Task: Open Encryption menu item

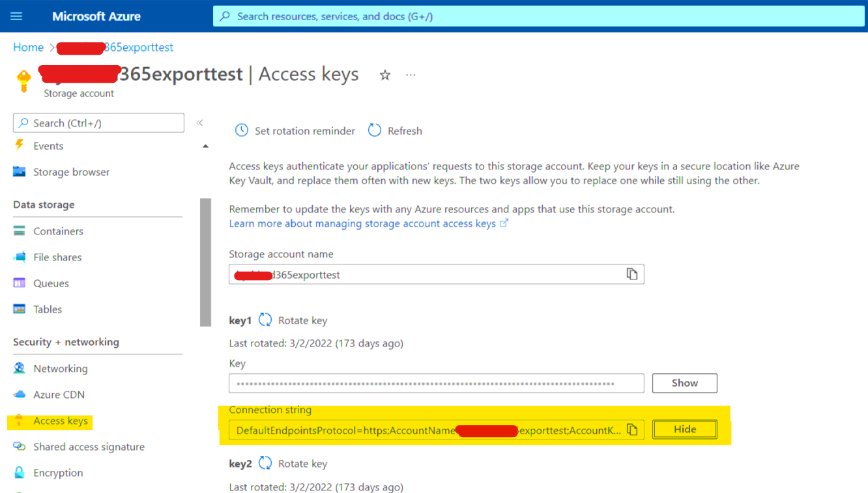Action: (x=58, y=473)
